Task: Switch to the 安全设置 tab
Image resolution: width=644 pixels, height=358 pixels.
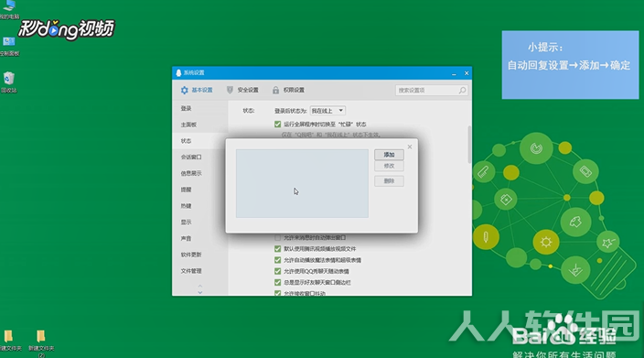Action: (x=242, y=90)
